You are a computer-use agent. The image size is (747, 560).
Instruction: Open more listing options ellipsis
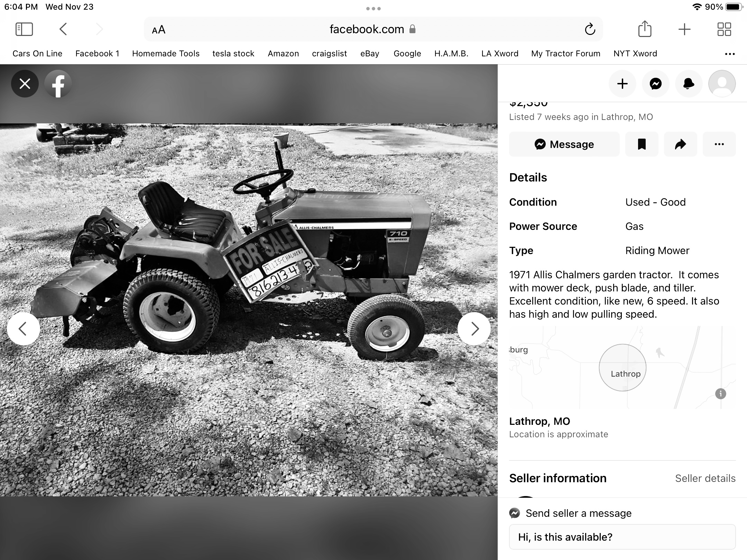click(719, 144)
